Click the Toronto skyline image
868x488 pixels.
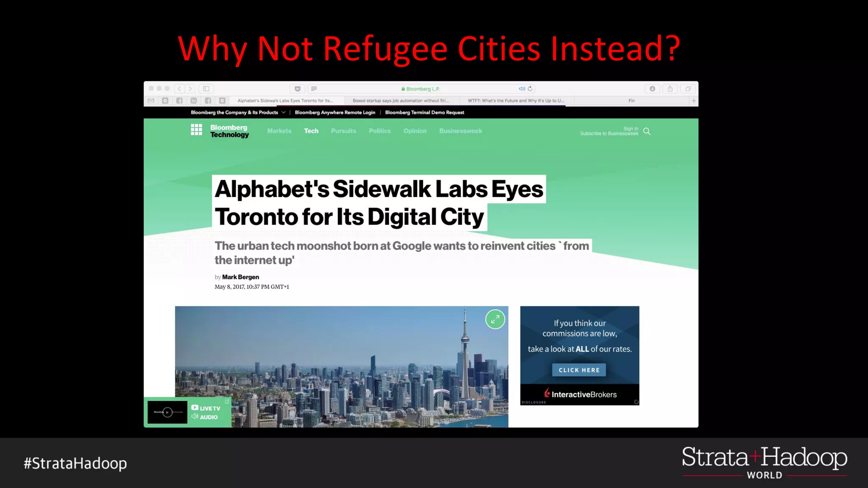click(342, 367)
